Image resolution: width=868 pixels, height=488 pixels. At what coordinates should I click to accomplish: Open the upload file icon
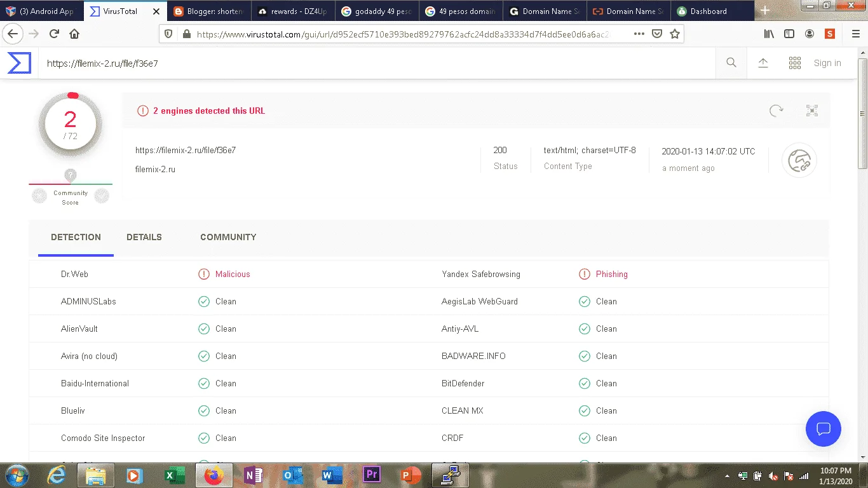(x=763, y=62)
